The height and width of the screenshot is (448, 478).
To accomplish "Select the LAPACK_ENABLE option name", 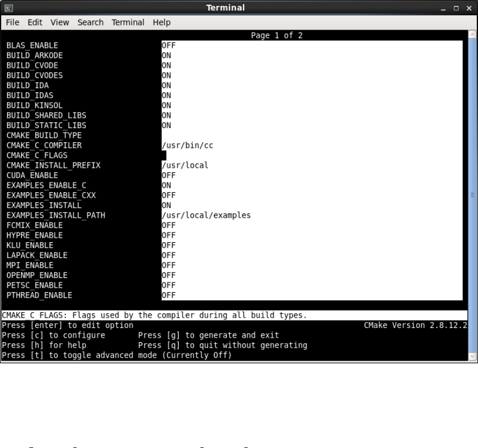I will [37, 256].
